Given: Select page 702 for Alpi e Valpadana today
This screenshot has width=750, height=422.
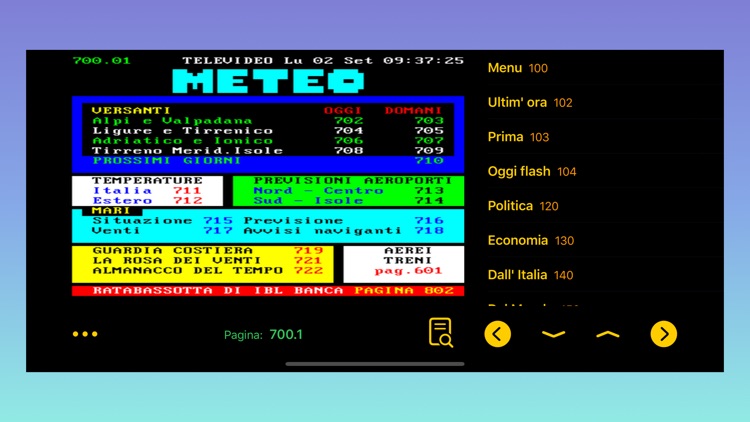Looking at the screenshot, I should coord(348,121).
